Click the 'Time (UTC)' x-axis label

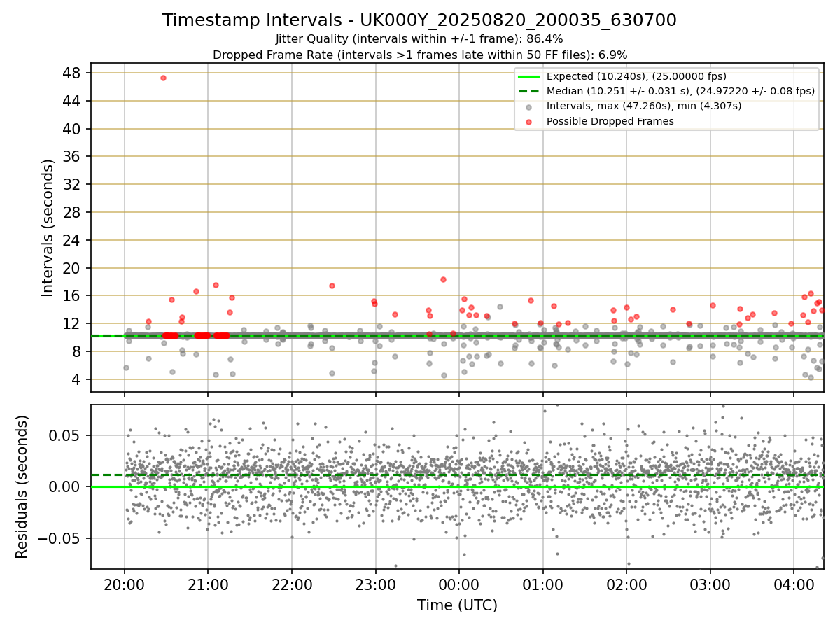[x=457, y=605]
